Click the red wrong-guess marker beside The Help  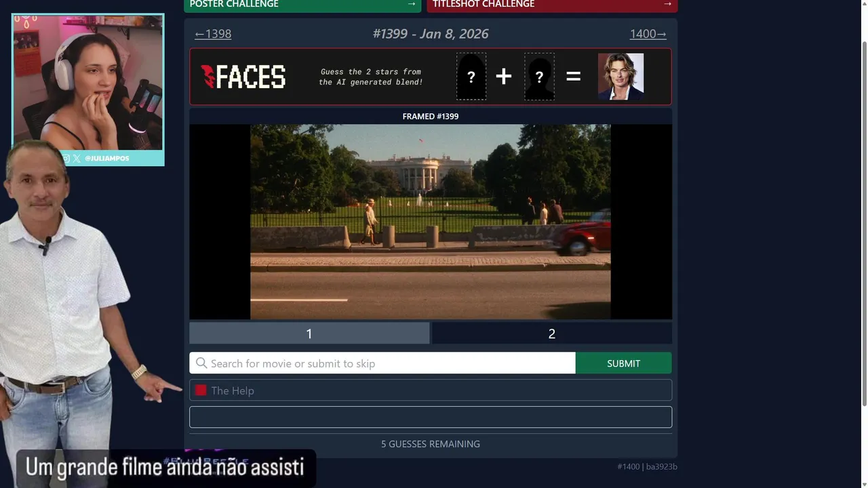coord(201,390)
